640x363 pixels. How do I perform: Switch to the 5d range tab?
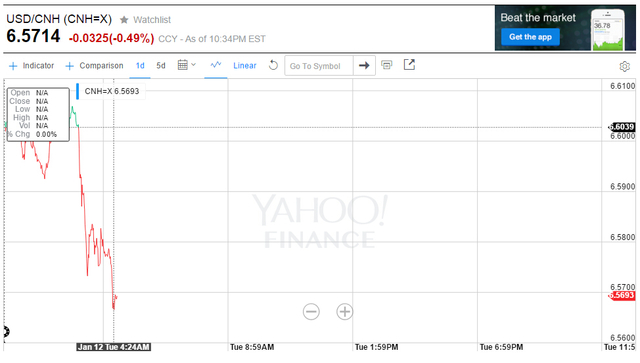[x=161, y=66]
